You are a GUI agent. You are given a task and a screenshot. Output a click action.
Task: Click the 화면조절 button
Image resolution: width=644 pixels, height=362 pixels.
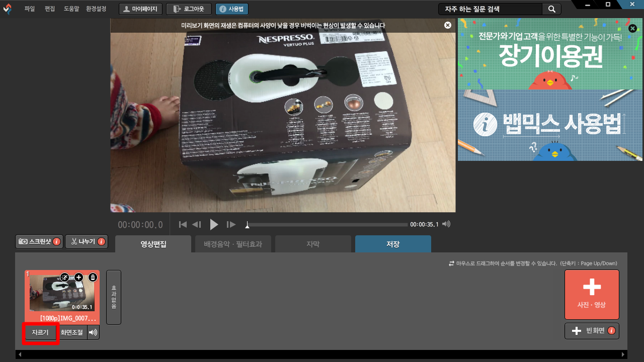coord(73,332)
